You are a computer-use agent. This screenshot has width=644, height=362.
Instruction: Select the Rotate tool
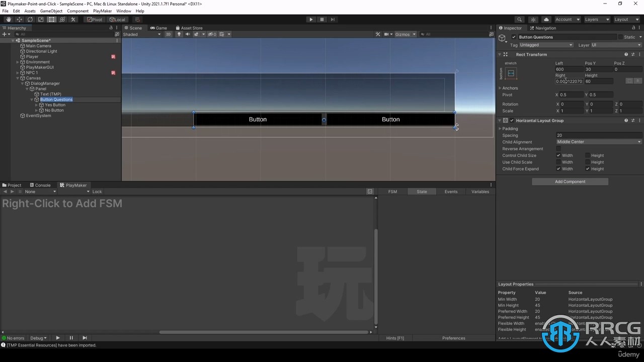[30, 20]
